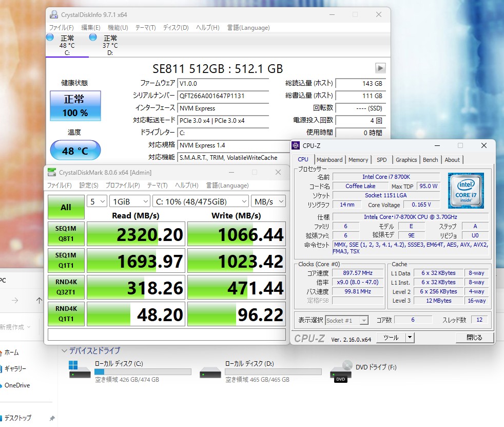Open Theme menu in CrystalDiskInfo
The image size is (504, 427).
click(x=145, y=28)
